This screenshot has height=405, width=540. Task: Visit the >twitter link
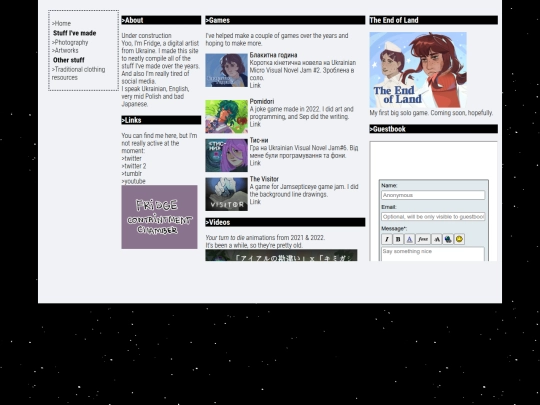132,158
